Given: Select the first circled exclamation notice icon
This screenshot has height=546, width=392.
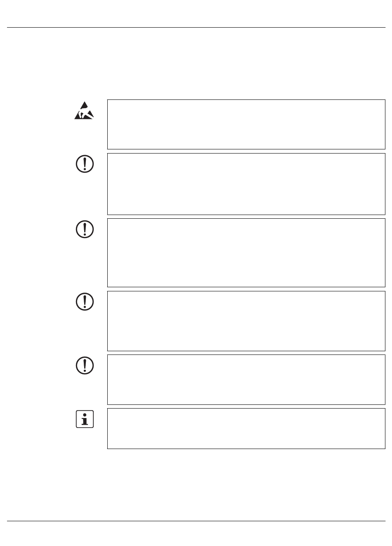Looking at the screenshot, I should pos(85,164).
